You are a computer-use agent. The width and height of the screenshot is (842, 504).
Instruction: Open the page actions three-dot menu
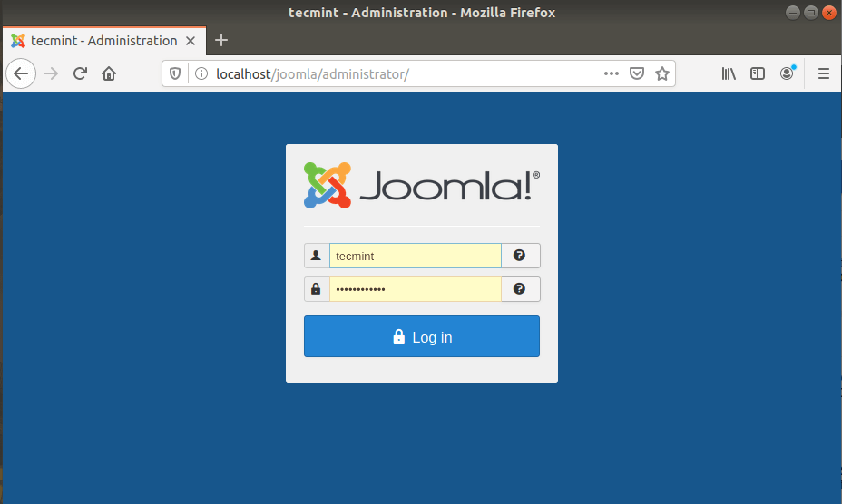tap(612, 73)
